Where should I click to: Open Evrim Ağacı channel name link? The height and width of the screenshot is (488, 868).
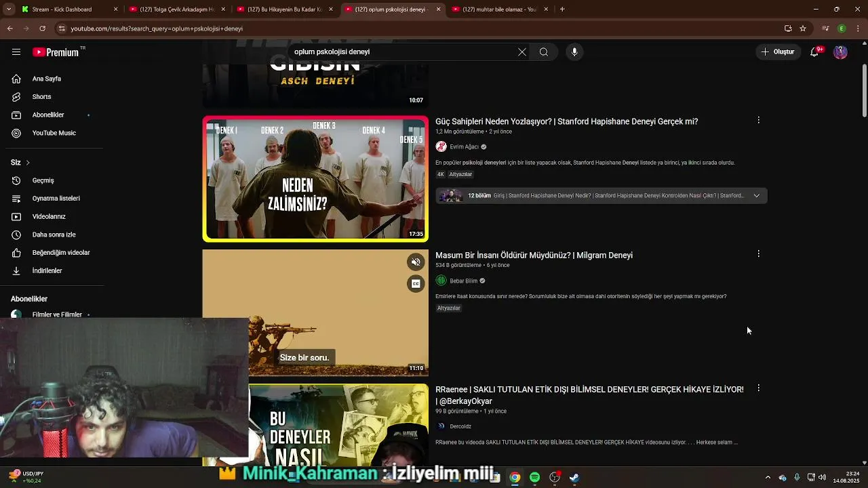click(x=464, y=147)
